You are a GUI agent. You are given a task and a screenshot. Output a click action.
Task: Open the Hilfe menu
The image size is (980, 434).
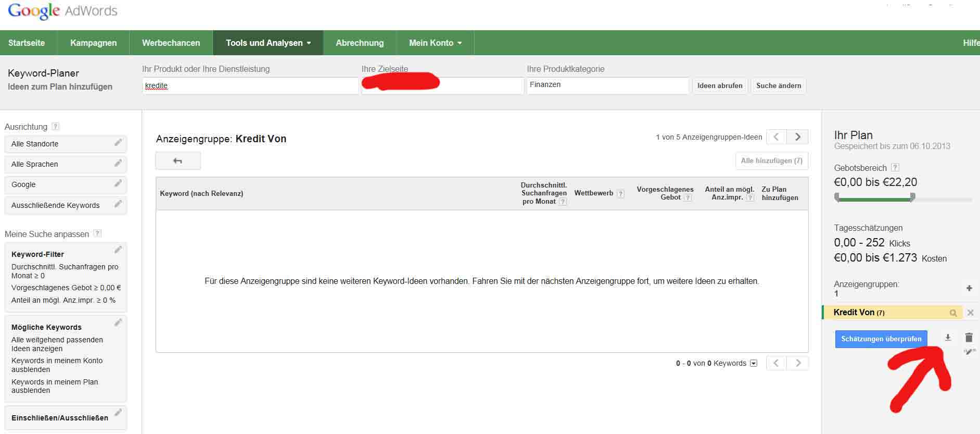[971, 43]
